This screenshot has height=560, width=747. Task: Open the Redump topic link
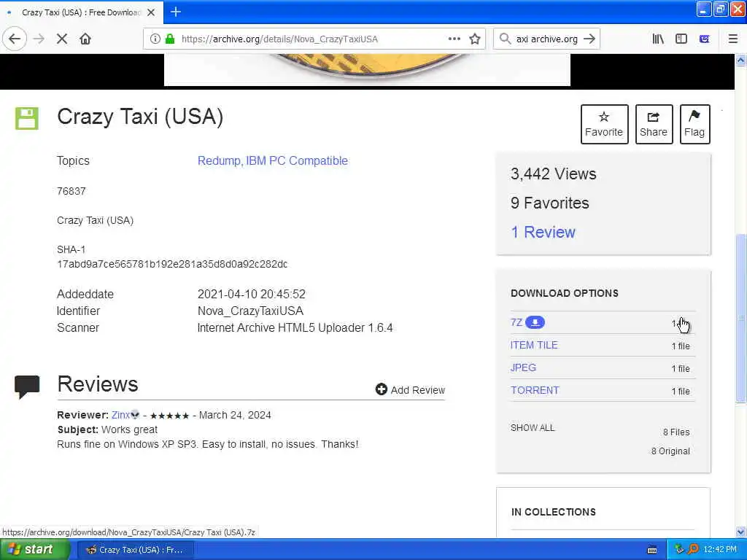coord(219,161)
